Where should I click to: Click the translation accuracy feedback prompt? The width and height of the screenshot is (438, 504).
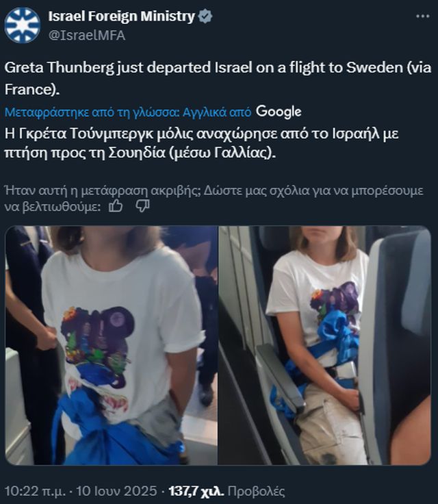pyautogui.click(x=214, y=199)
